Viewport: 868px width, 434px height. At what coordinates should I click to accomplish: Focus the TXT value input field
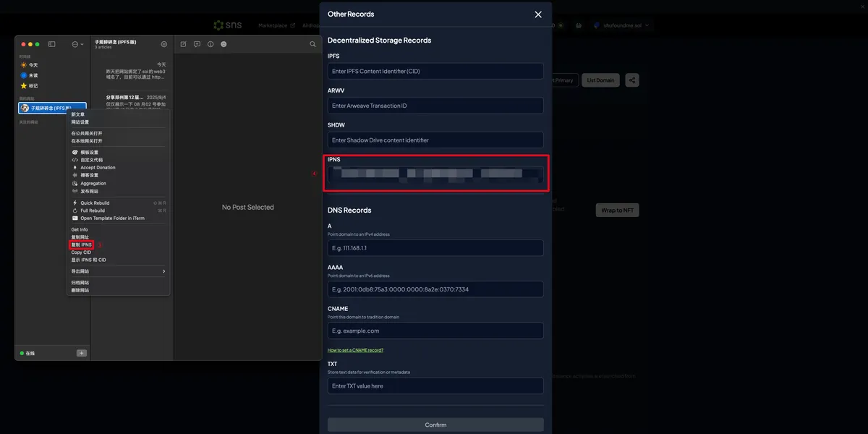click(435, 386)
